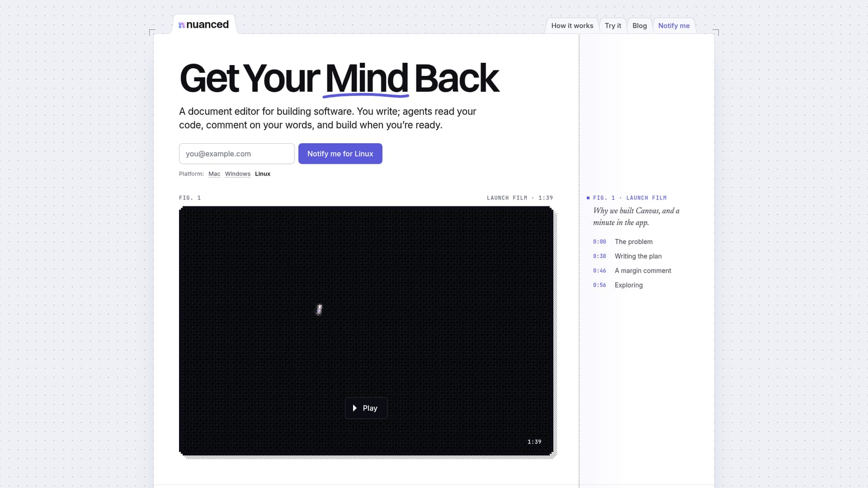This screenshot has height=488, width=868.
Task: Open the How it works tab
Action: point(572,25)
